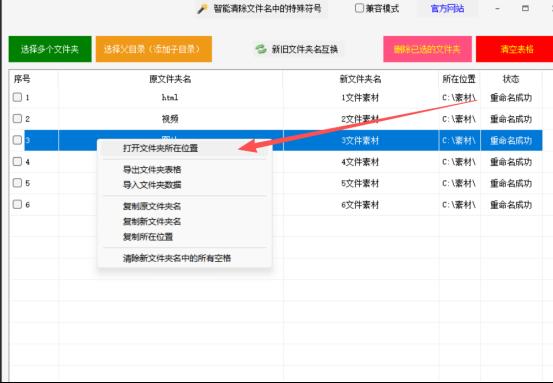
Task: Click the 5文件素材 new name cell
Action: pyautogui.click(x=360, y=183)
